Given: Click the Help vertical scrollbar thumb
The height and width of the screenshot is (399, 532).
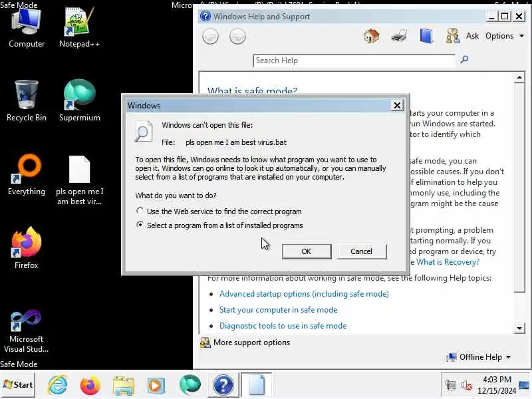Looking at the screenshot, I should click(x=519, y=188).
